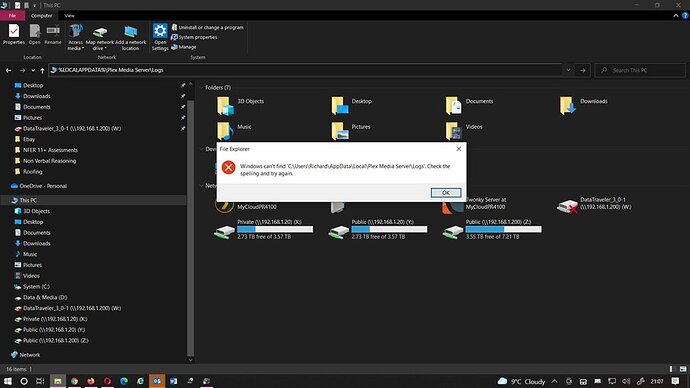
Task: Open Outlook from the taskbar
Action: click(x=157, y=381)
